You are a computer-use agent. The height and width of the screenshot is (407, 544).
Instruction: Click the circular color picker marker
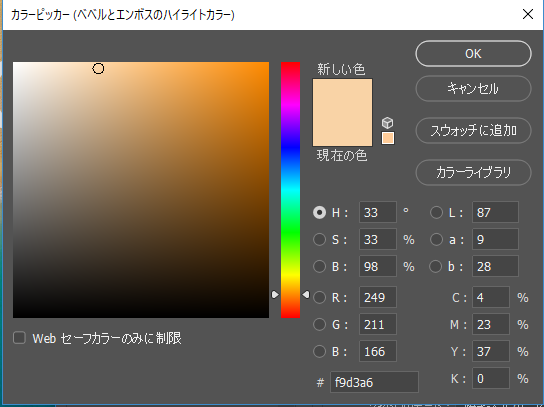[98, 69]
